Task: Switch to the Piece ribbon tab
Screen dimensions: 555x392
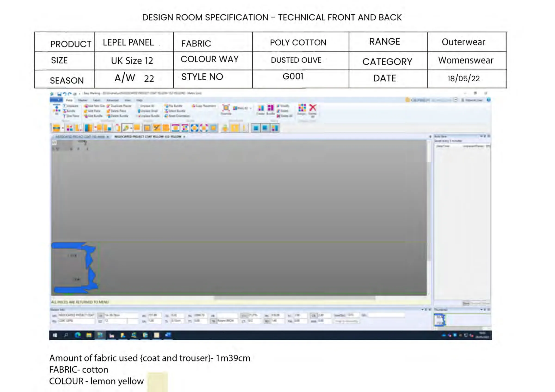Action: pyautogui.click(x=69, y=100)
